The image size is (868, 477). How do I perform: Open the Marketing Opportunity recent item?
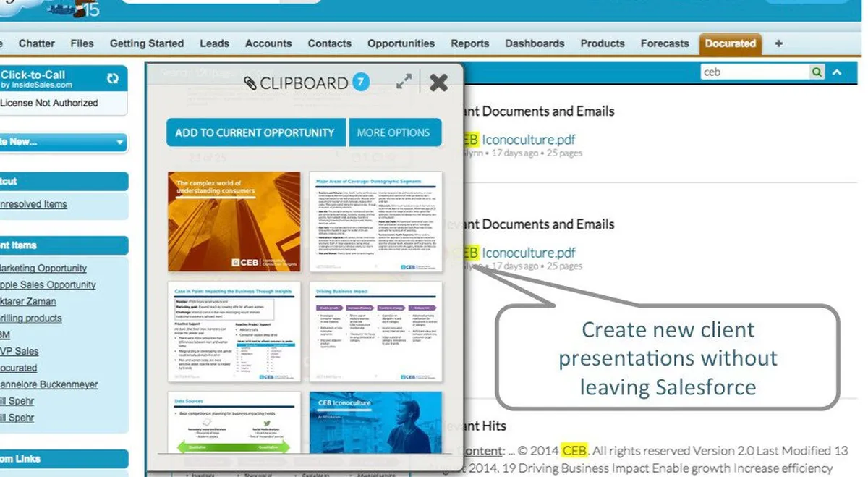coord(43,268)
